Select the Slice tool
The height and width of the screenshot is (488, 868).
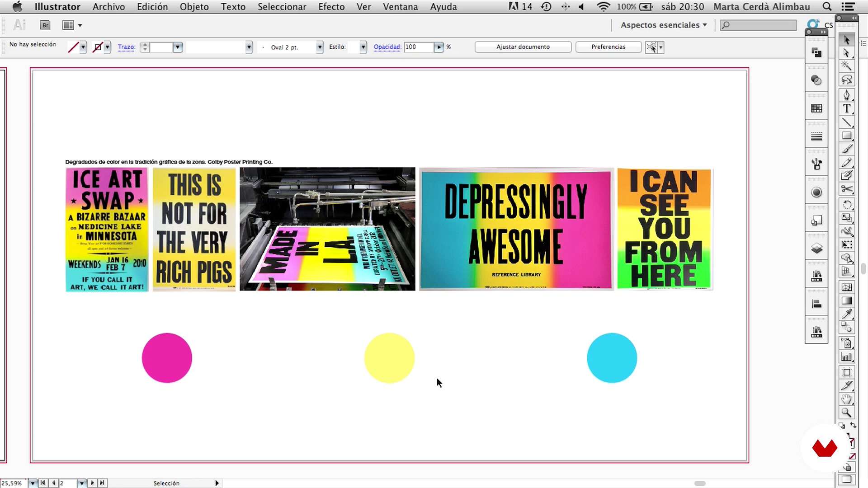tap(847, 386)
